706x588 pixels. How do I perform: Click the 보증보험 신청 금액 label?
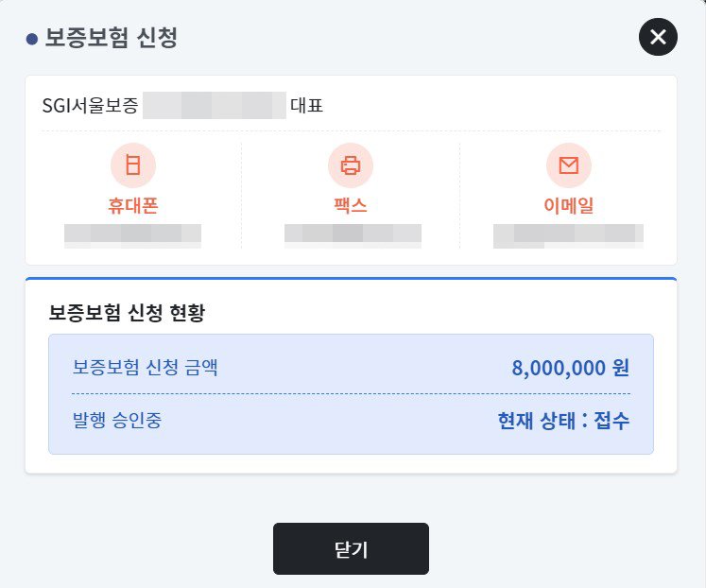[145, 368]
